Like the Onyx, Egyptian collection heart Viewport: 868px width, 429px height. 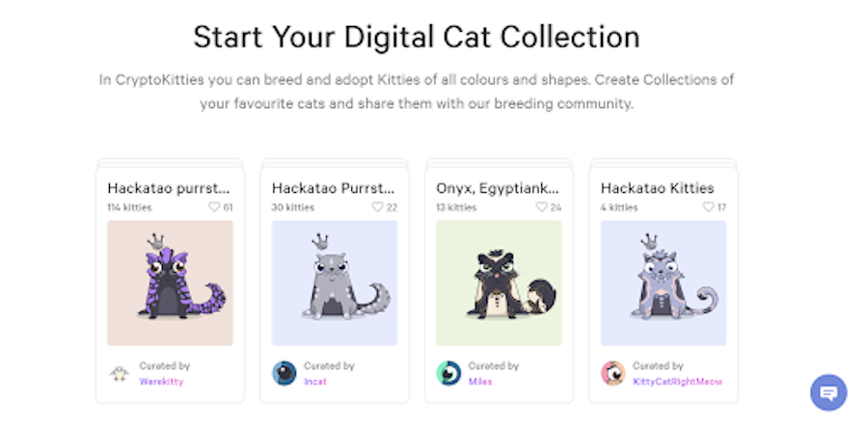(x=543, y=206)
